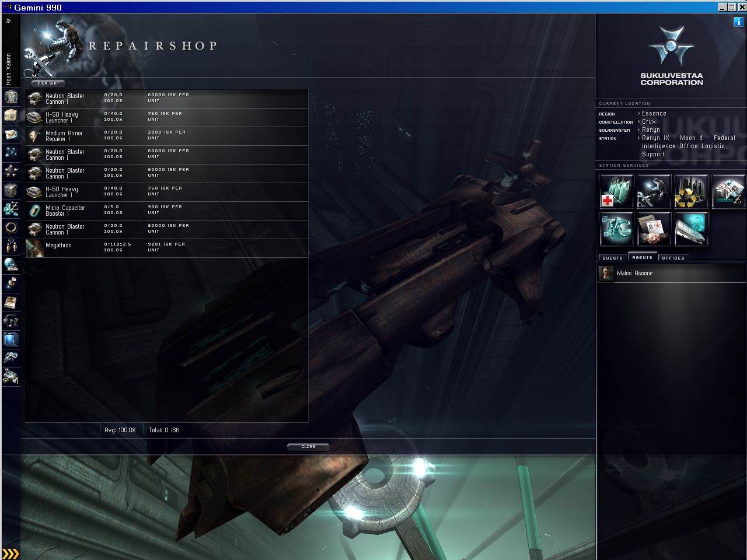747x560 pixels.
Task: Open the medical red cross station service
Action: click(616, 191)
